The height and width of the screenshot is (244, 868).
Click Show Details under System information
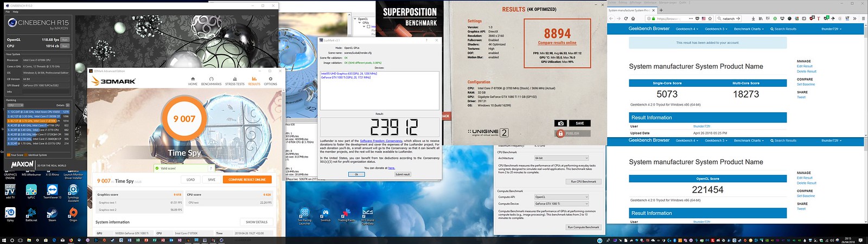click(257, 222)
